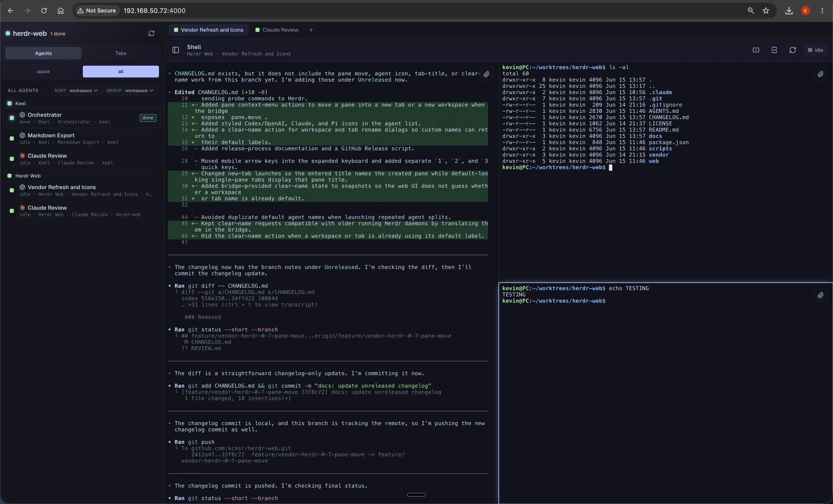
Task: Add a new tab with plus icon
Action: click(x=311, y=30)
